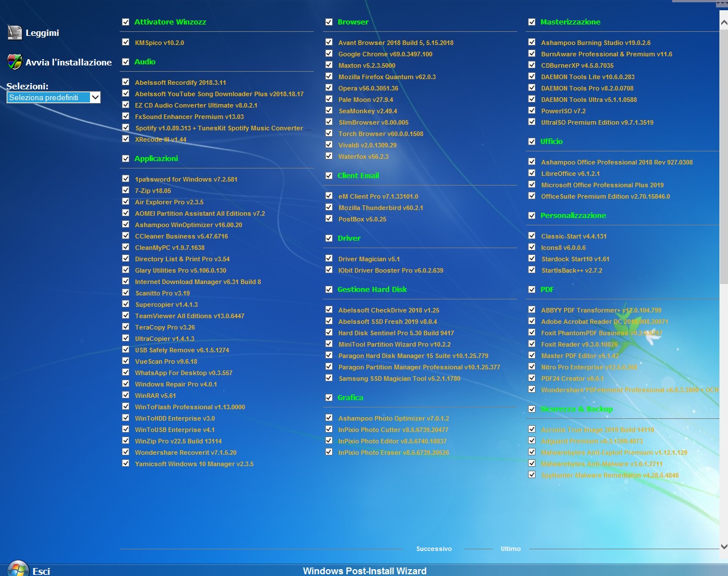
Task: Toggle MiniTool Partition Wizard Pro checkbox
Action: coord(329,344)
